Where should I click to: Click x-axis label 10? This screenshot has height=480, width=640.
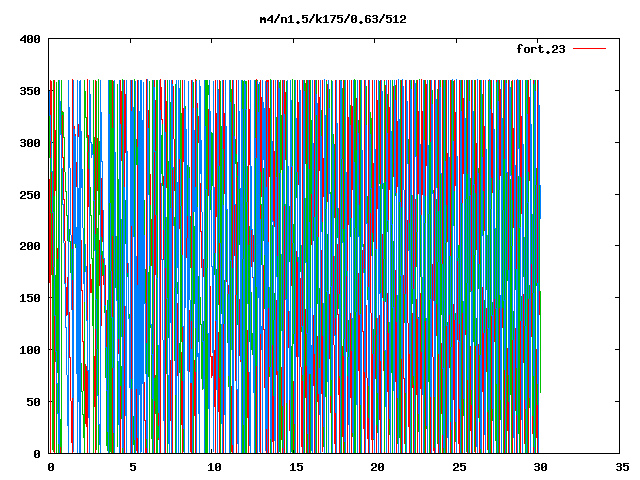214,467
